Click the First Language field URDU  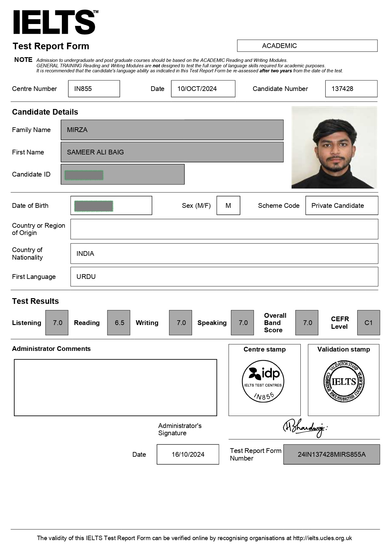pyautogui.click(x=224, y=277)
